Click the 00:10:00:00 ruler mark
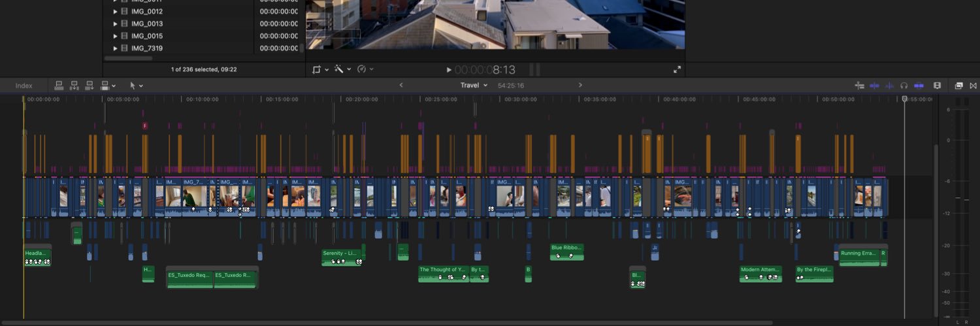This screenshot has width=980, height=326. (x=203, y=99)
